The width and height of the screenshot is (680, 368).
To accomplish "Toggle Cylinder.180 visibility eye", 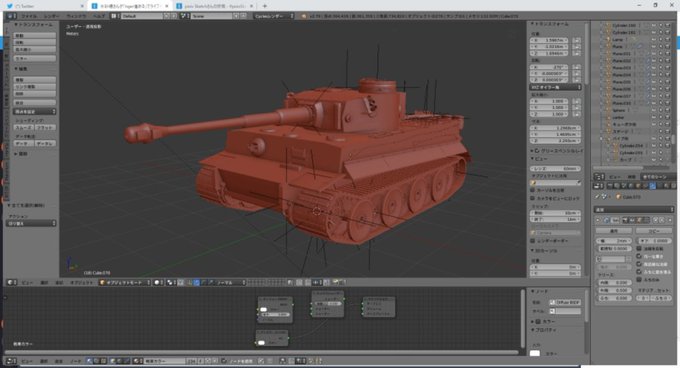I will tap(654, 26).
